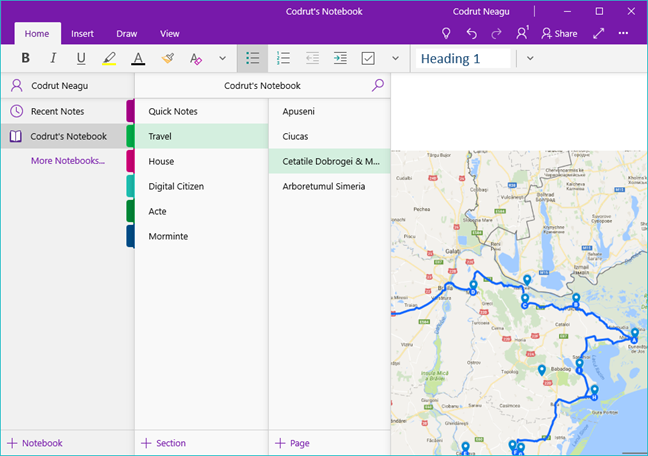The width and height of the screenshot is (648, 456).
Task: Open the notifications person icon
Action: [522, 33]
